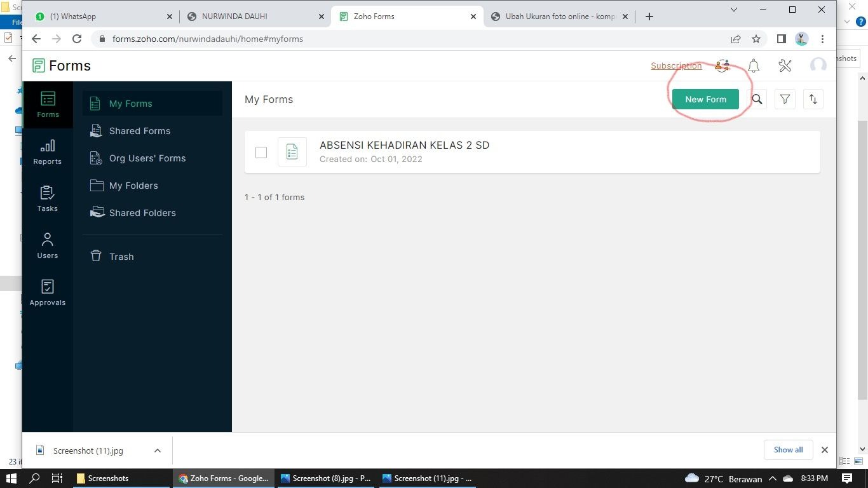The height and width of the screenshot is (488, 868).
Task: Toggle the browser side panel
Action: [x=782, y=39]
